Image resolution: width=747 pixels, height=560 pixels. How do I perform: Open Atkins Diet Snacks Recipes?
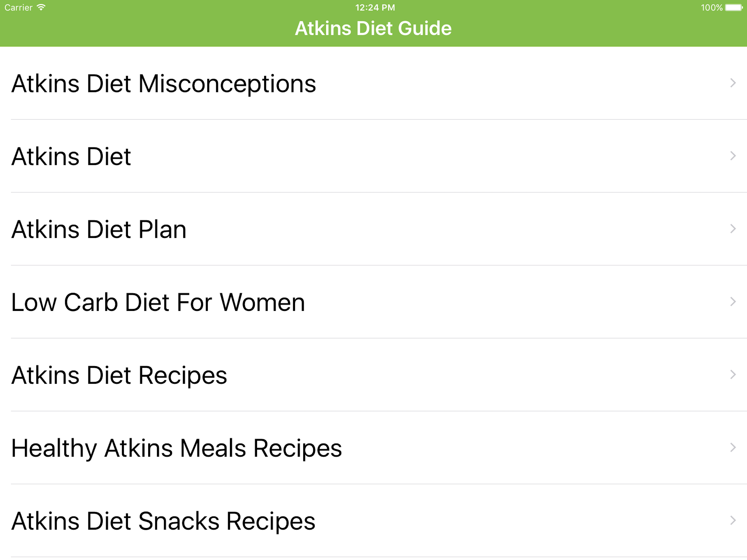pos(164,521)
